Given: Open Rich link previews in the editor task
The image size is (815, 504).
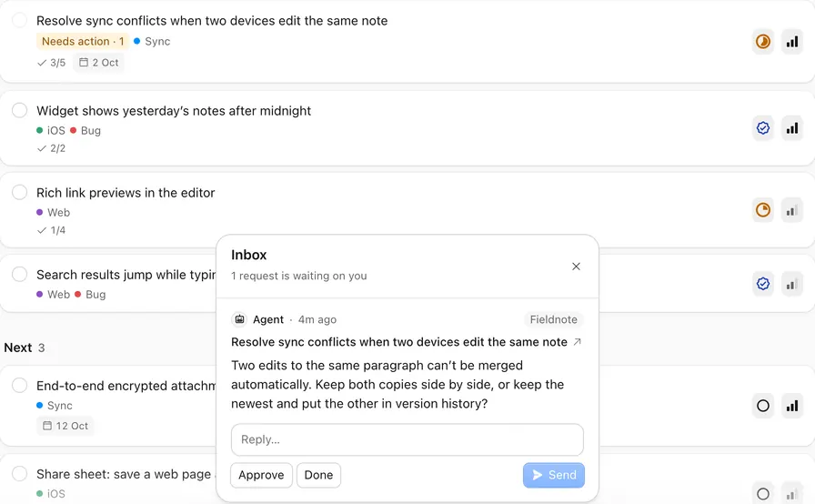Looking at the screenshot, I should point(126,193).
